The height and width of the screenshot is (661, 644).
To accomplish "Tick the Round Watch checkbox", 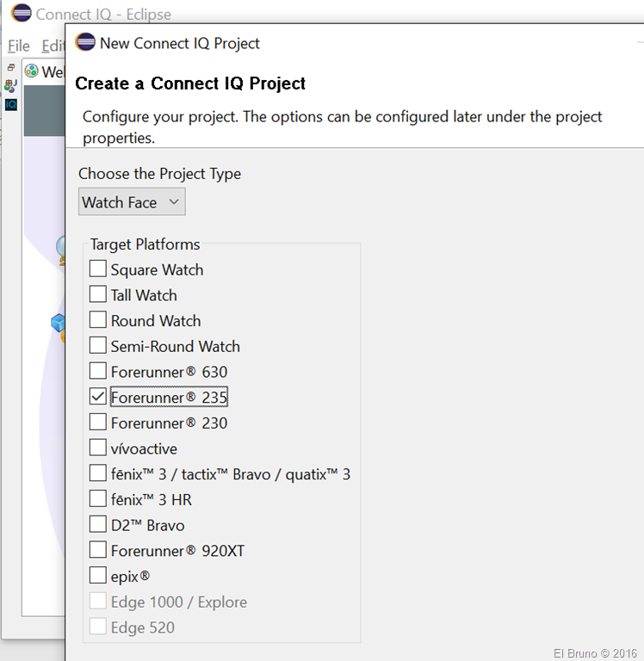I will [98, 321].
